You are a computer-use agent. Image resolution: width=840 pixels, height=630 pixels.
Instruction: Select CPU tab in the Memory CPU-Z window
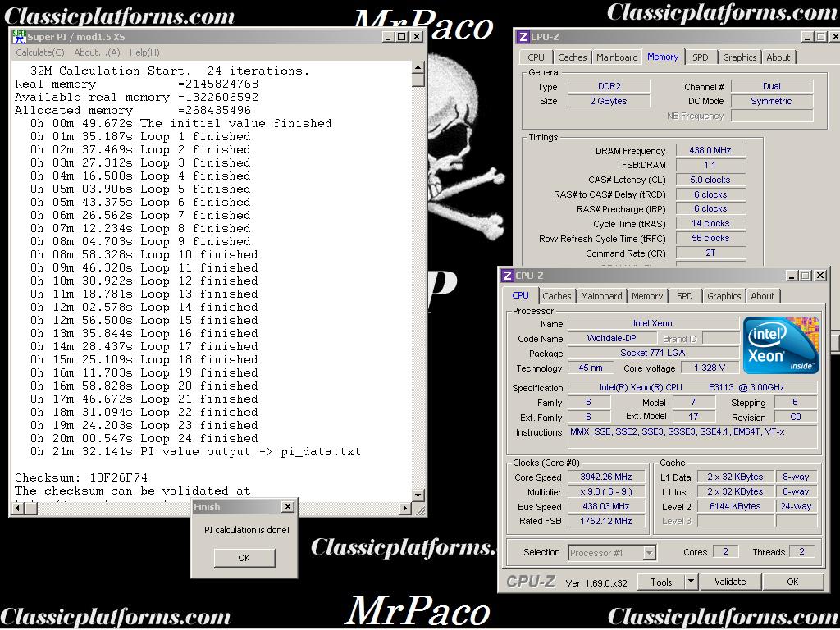pyautogui.click(x=536, y=57)
